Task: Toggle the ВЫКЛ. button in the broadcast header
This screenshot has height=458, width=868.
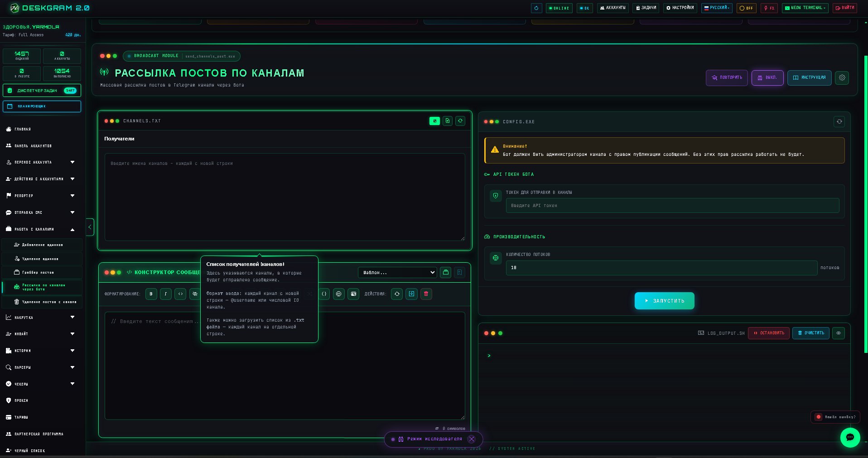Action: click(x=767, y=78)
